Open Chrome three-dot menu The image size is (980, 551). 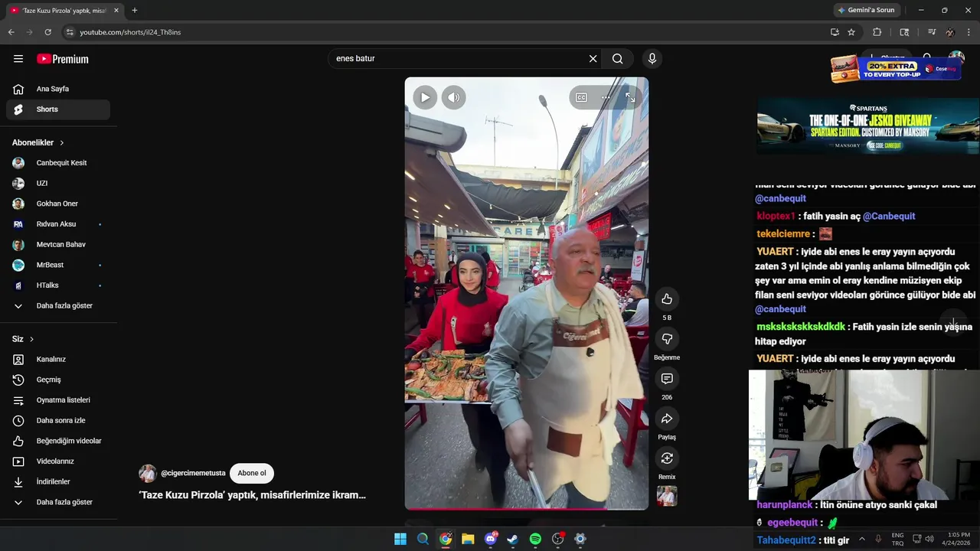click(x=969, y=32)
